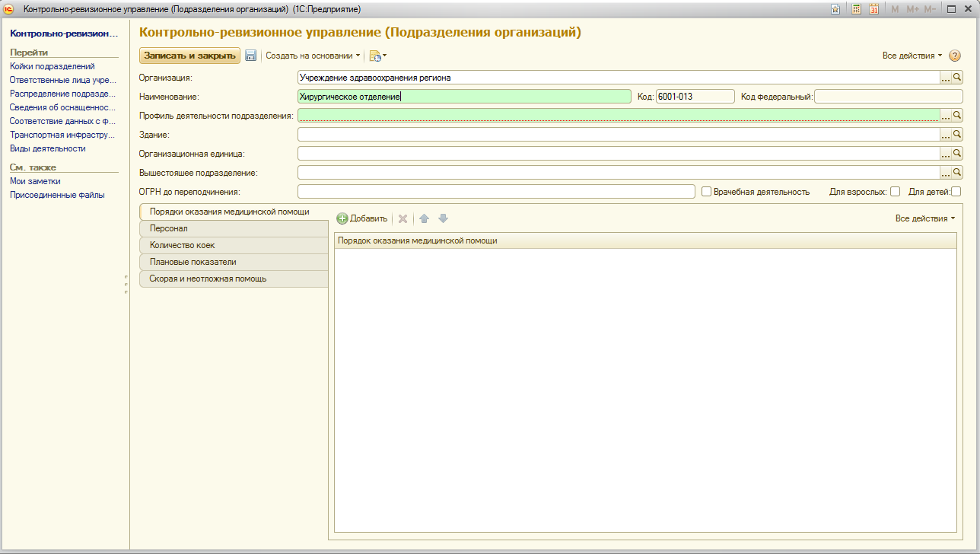
Task: Open Койки подразделений link in sidebar
Action: (52, 66)
